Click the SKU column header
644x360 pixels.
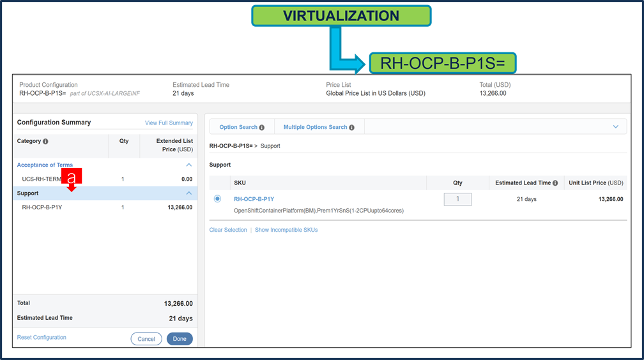(x=240, y=183)
